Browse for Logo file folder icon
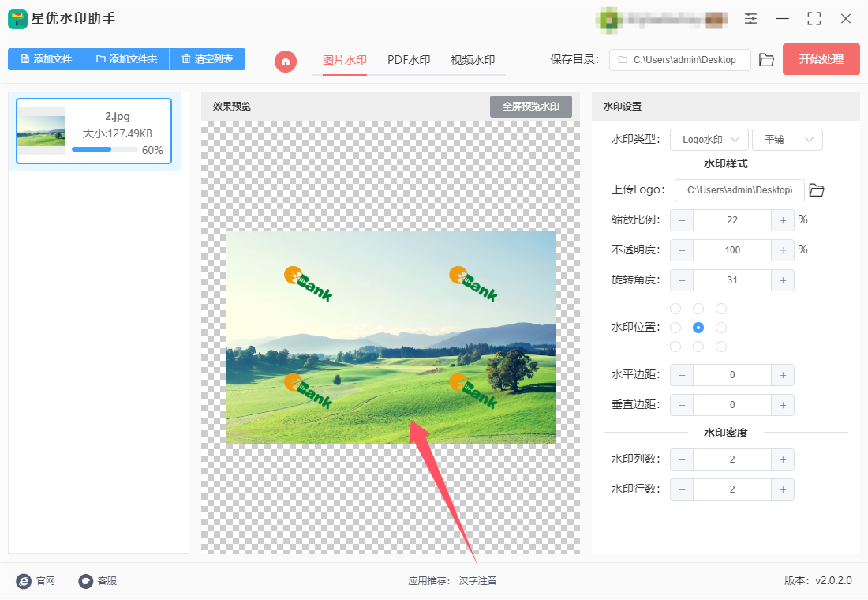The width and height of the screenshot is (868, 600). 817,190
